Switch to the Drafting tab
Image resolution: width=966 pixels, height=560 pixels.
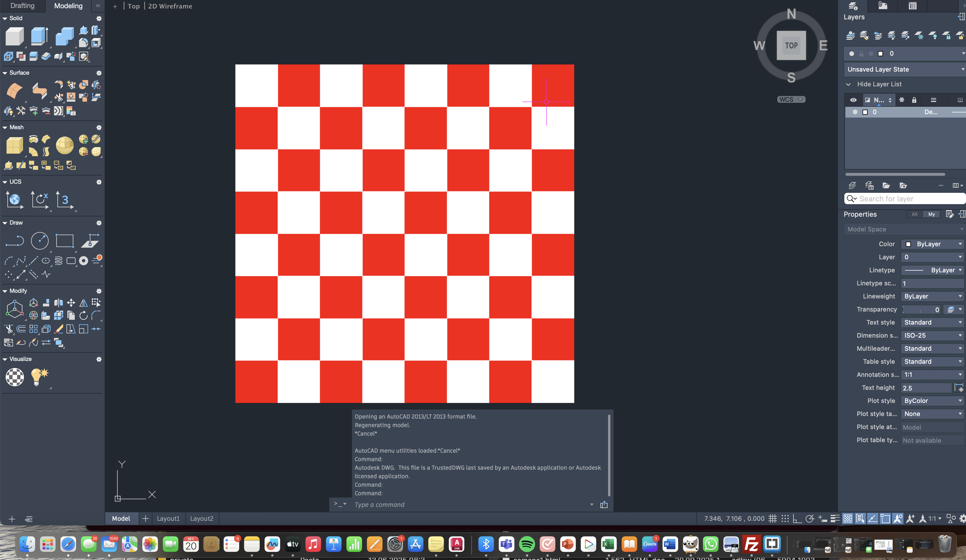22,6
